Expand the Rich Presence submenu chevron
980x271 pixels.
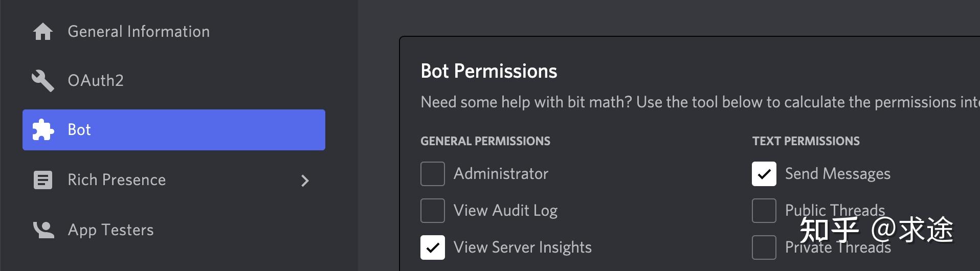pos(305,180)
